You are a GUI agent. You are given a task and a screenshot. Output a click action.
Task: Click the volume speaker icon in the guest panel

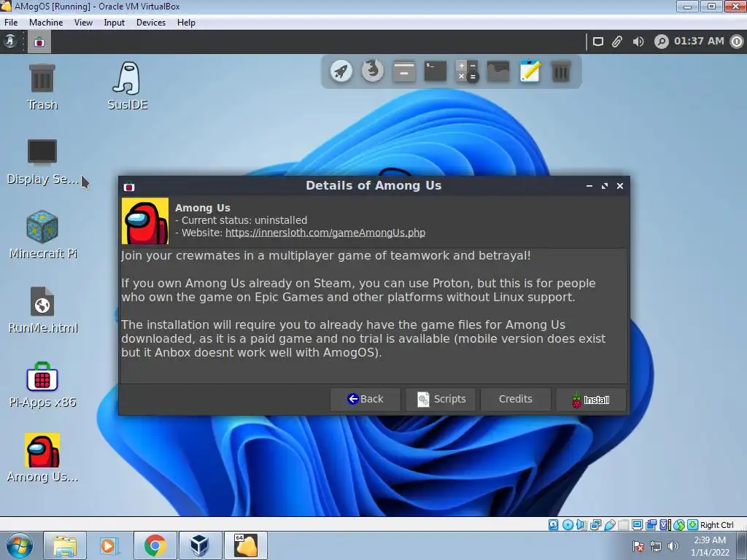click(x=638, y=42)
